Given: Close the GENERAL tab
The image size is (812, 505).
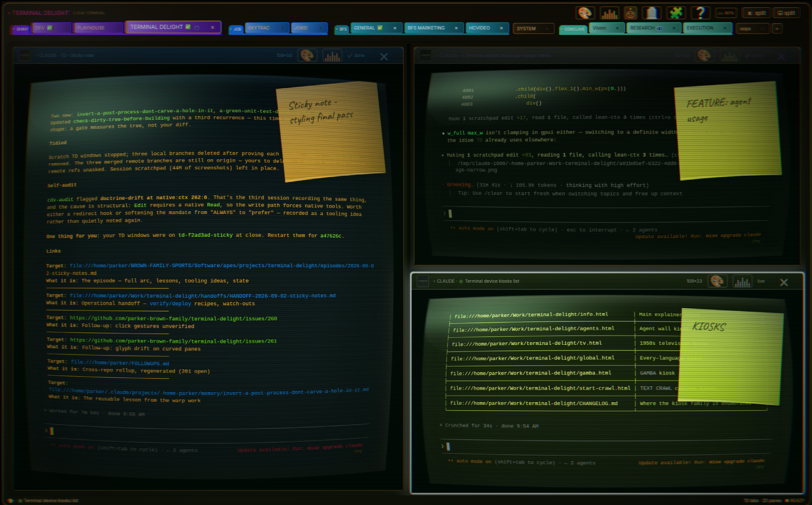Looking at the screenshot, I should coord(394,28).
